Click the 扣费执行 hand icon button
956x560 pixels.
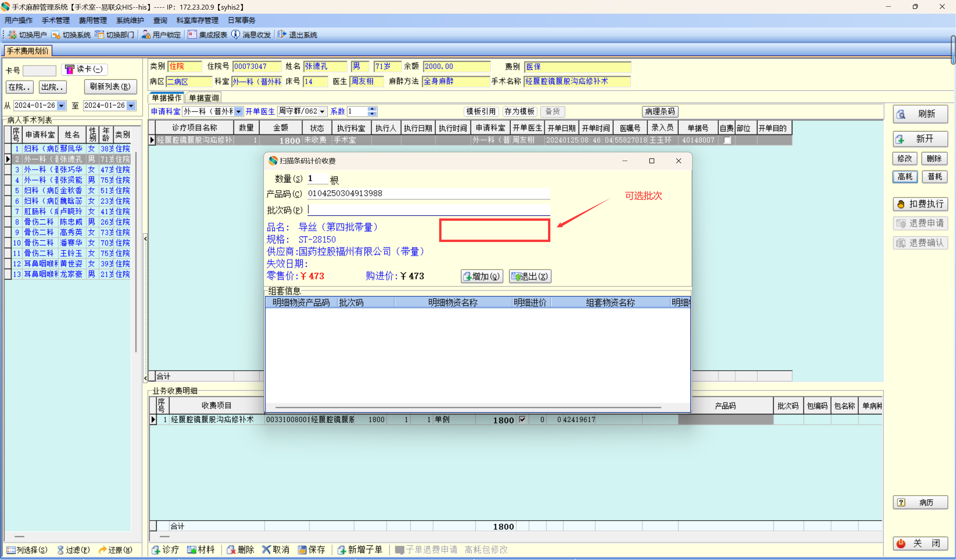920,204
